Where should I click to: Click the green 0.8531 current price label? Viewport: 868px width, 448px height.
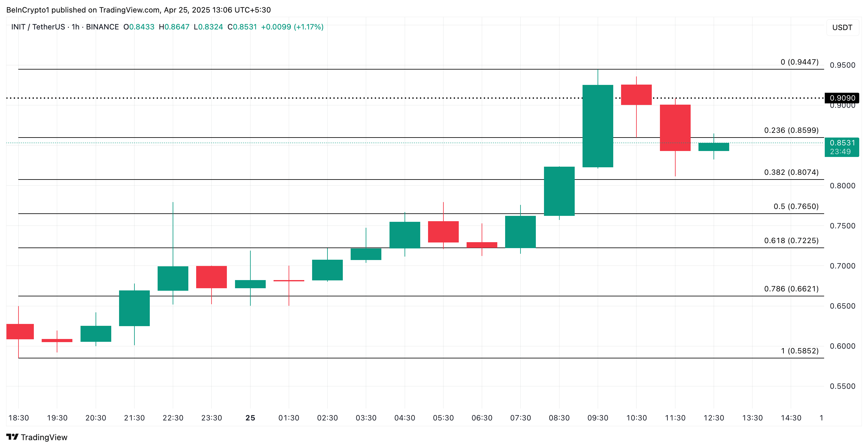[842, 143]
